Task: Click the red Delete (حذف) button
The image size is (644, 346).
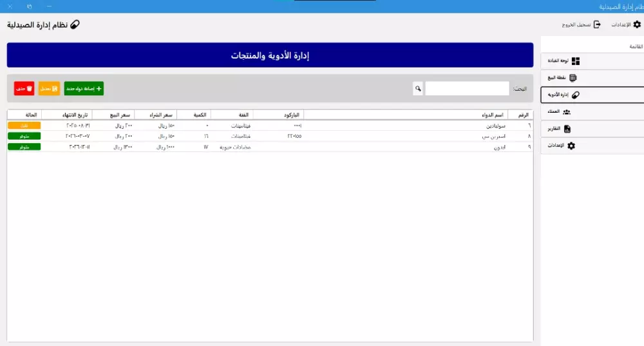Action: point(24,88)
